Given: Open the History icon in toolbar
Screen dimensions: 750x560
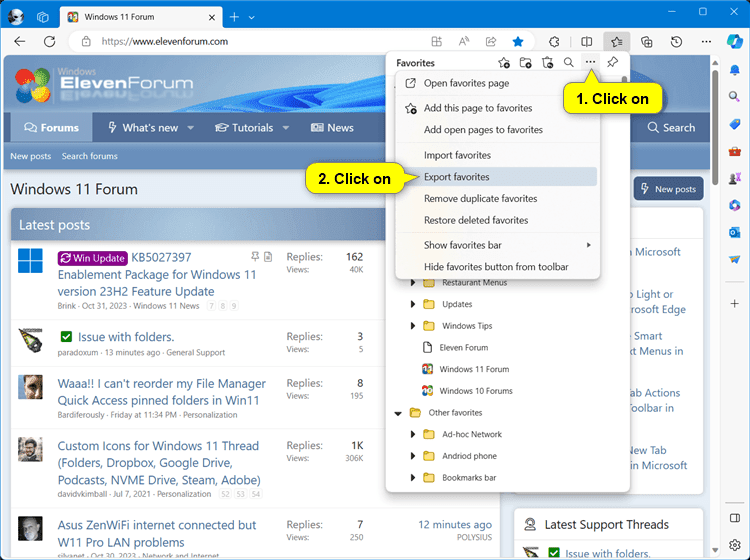Looking at the screenshot, I should (x=676, y=42).
